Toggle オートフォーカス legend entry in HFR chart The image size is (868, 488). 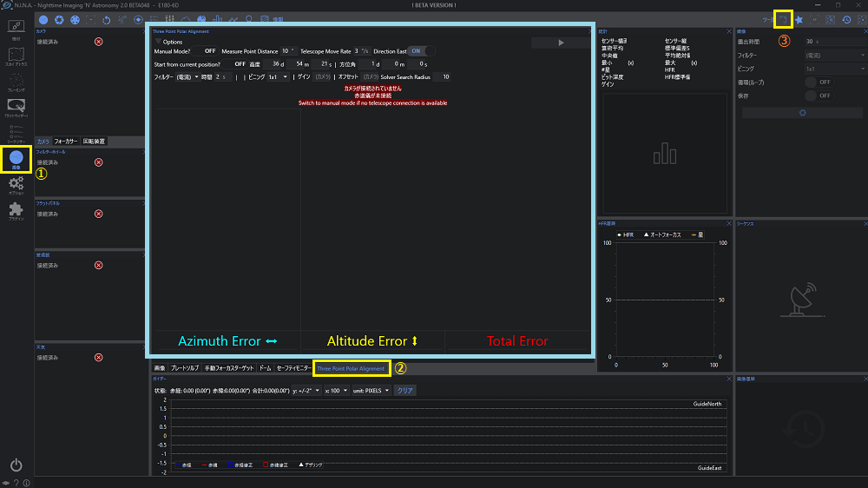[x=662, y=234]
